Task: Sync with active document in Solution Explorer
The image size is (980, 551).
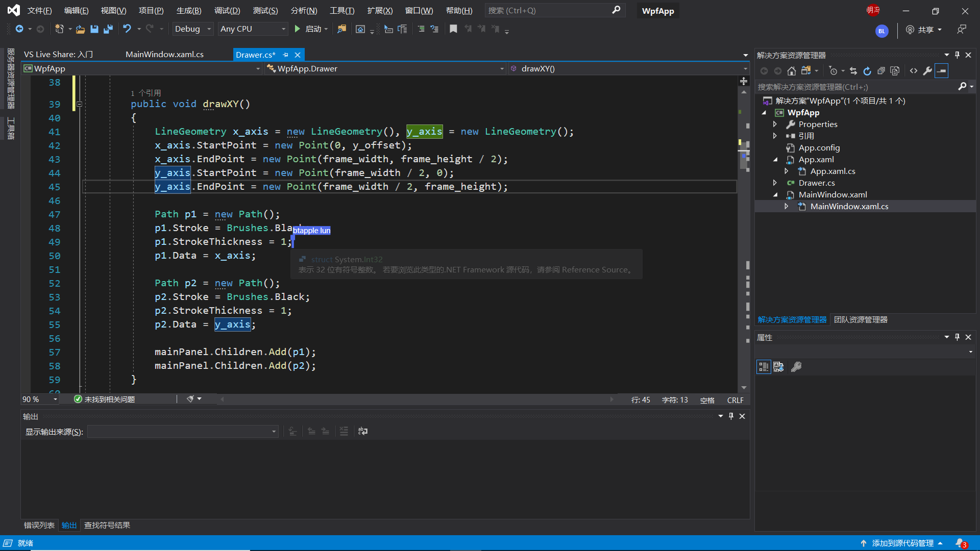Action: pyautogui.click(x=853, y=71)
